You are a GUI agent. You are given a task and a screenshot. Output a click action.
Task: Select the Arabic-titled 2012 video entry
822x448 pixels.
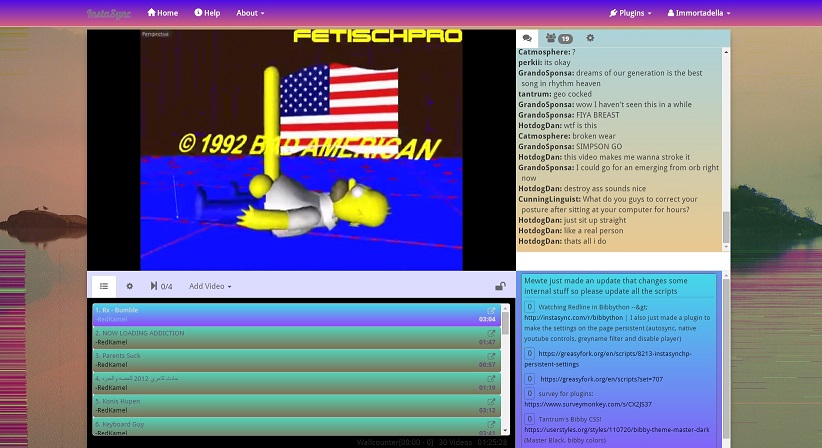[x=297, y=383]
